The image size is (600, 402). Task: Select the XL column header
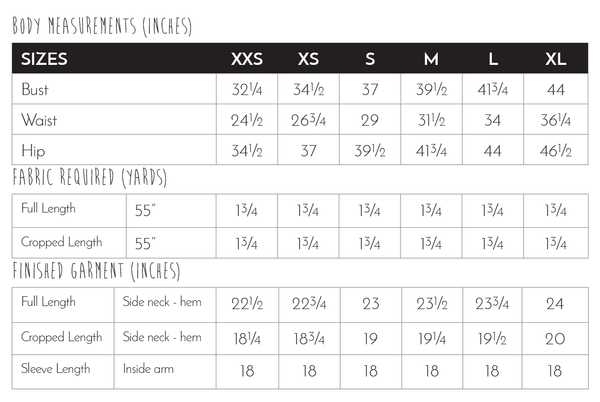click(x=556, y=59)
